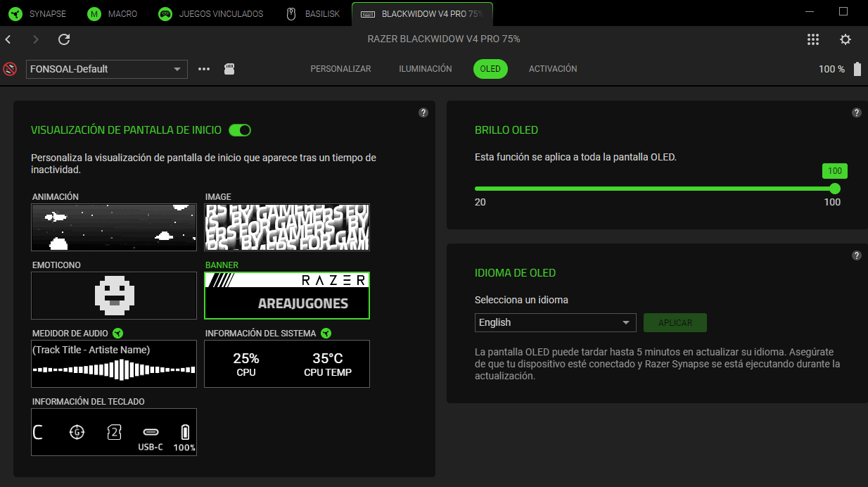Click the RAZER BLACKWIDOW V4 PRO 75% title
Image resolution: width=868 pixels, height=487 pixels.
444,39
